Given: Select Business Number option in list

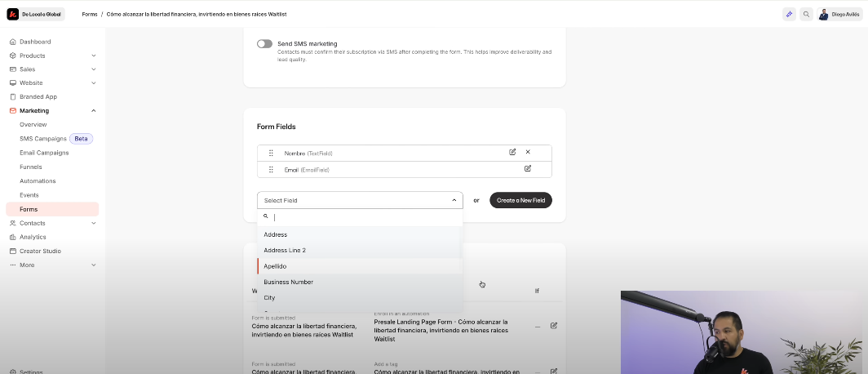Looking at the screenshot, I should pos(288,282).
